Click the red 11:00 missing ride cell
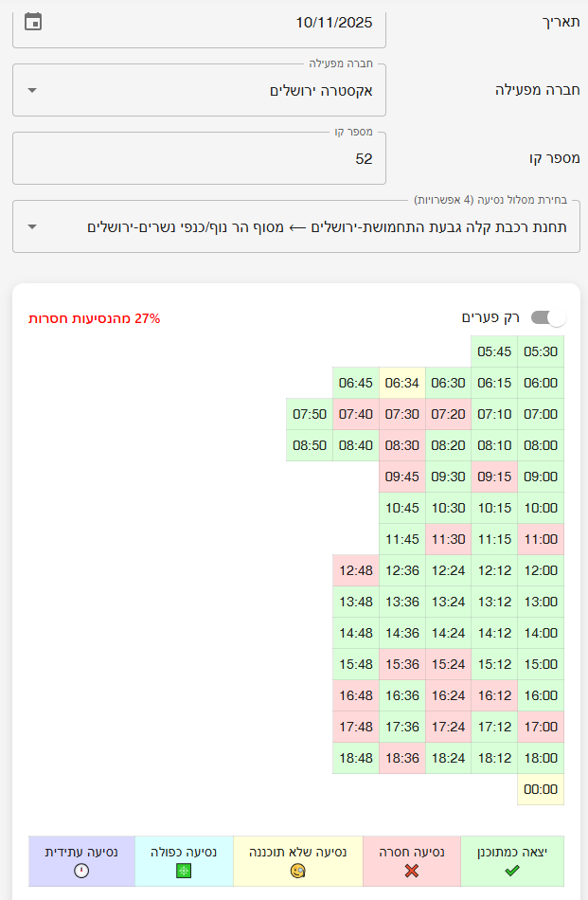The width and height of the screenshot is (588, 900). point(541,539)
